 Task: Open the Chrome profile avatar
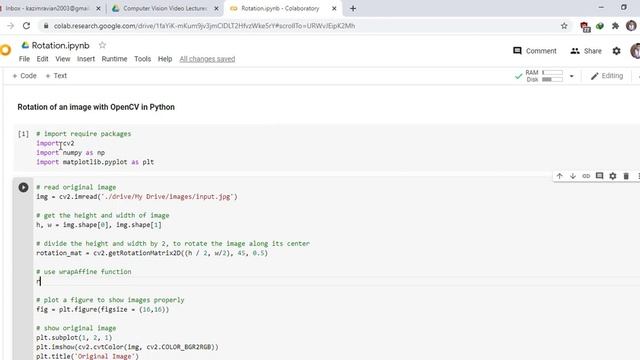coord(631,26)
